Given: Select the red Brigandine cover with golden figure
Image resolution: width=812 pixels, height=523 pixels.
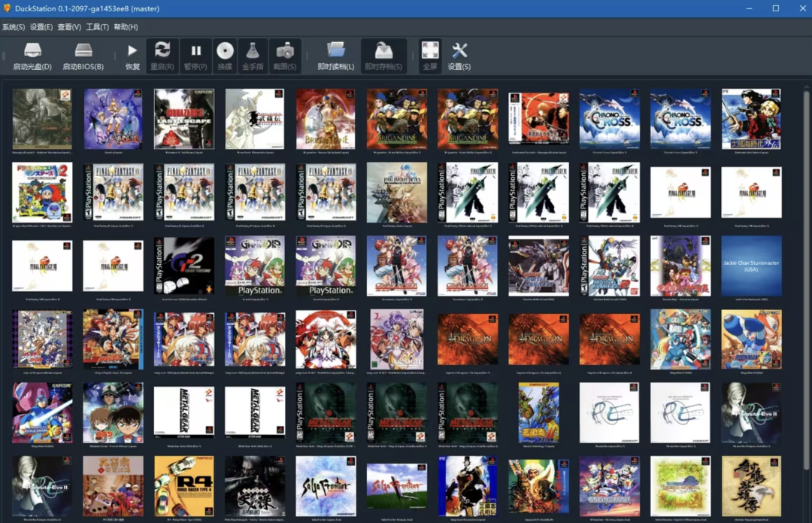Looking at the screenshot, I should (x=326, y=119).
